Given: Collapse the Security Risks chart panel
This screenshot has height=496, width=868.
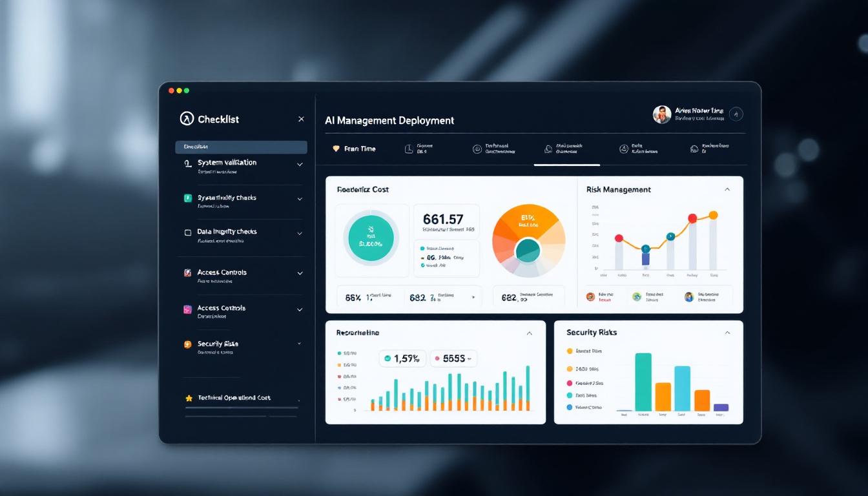Looking at the screenshot, I should pos(727,333).
